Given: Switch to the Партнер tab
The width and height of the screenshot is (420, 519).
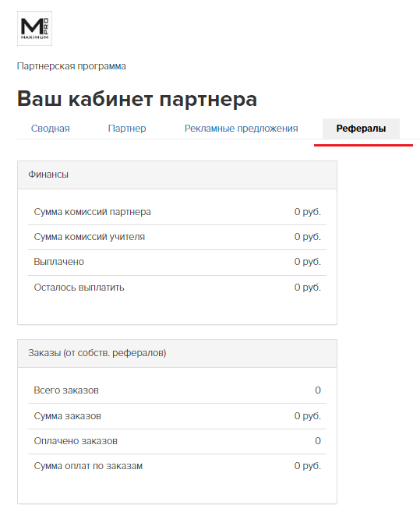Looking at the screenshot, I should (x=127, y=129).
